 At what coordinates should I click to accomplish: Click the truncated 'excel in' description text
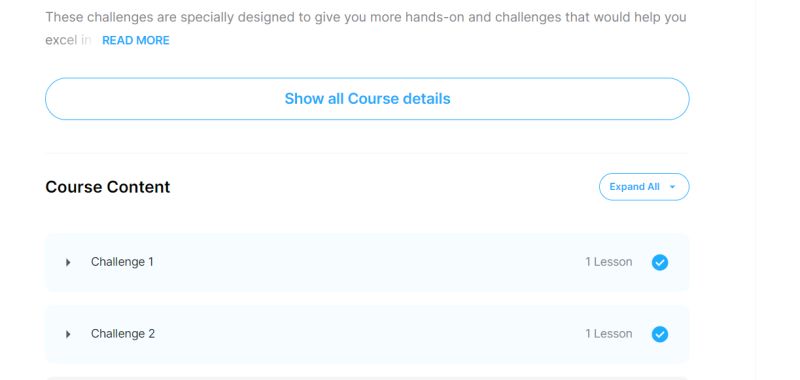68,40
